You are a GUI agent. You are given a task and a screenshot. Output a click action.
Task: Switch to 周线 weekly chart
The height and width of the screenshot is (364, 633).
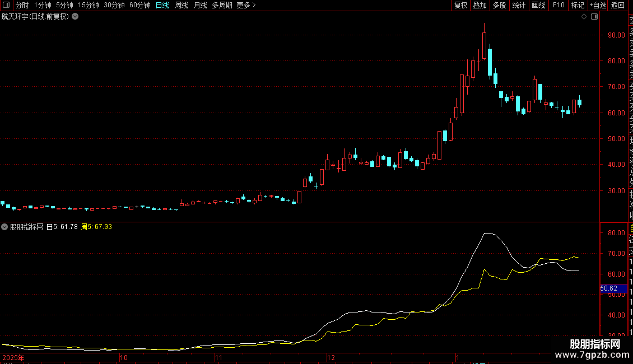tap(181, 5)
